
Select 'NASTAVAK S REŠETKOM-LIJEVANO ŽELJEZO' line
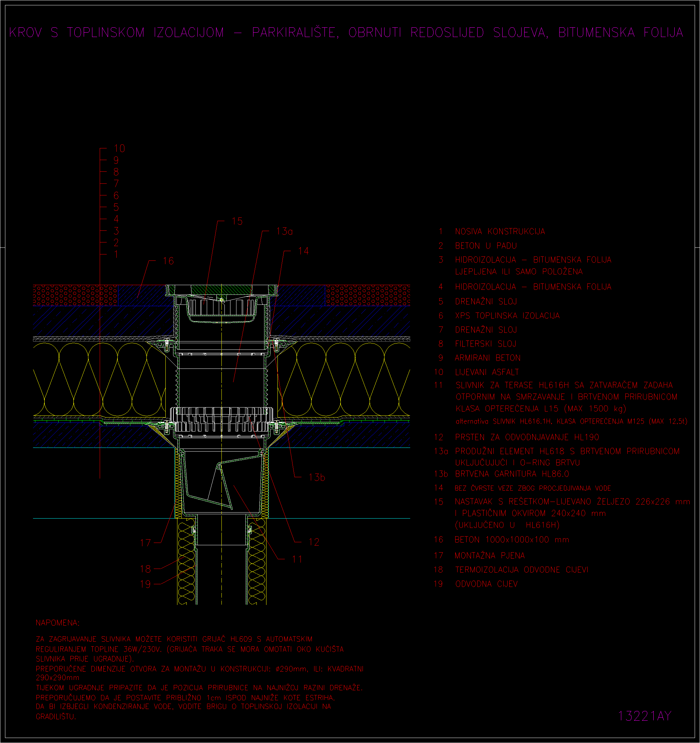coord(572,502)
